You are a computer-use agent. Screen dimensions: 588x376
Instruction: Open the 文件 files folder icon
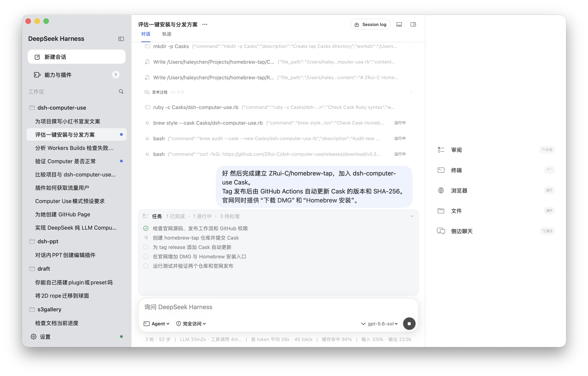[441, 211]
